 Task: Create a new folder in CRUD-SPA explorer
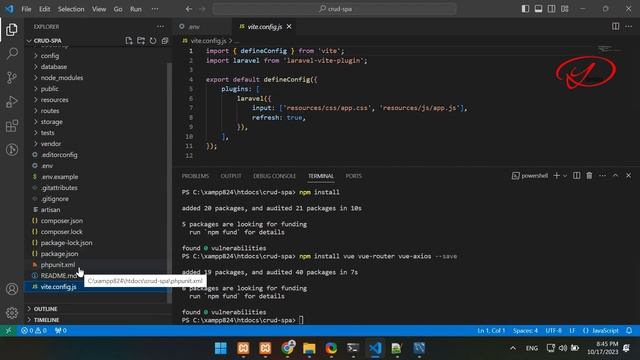[141, 41]
